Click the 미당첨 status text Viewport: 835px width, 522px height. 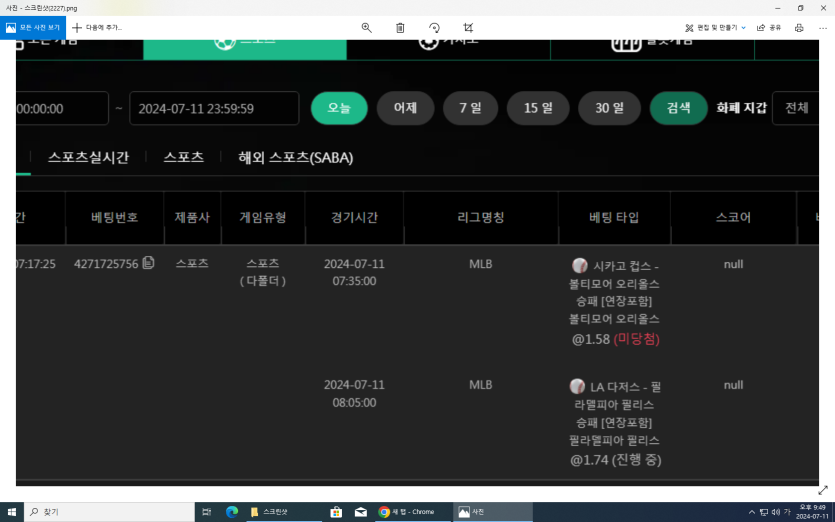(x=636, y=339)
